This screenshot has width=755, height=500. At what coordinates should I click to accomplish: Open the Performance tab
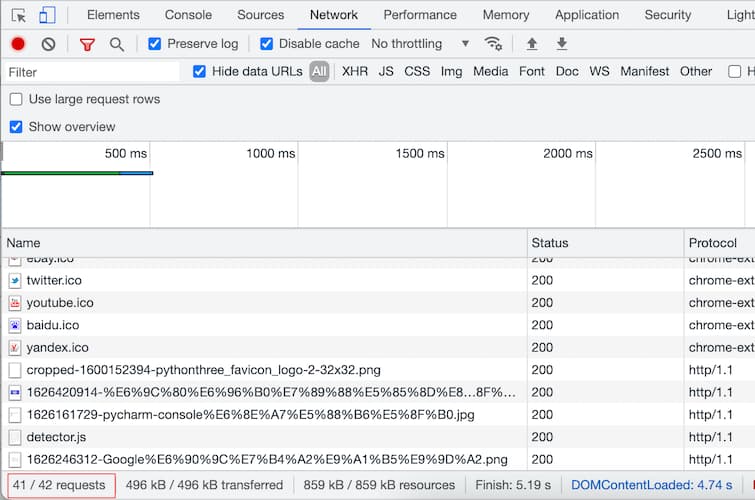click(x=420, y=15)
